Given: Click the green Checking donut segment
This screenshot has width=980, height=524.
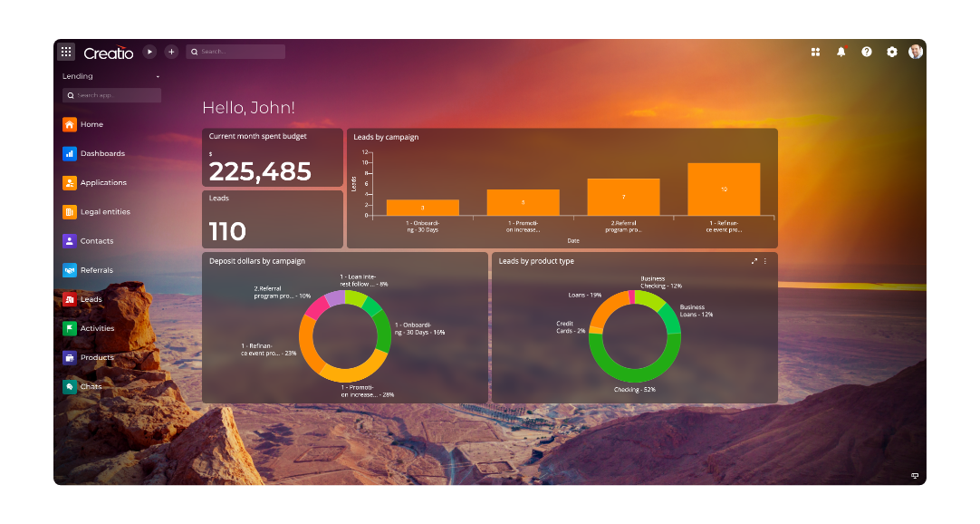Looking at the screenshot, I should coord(634,374).
